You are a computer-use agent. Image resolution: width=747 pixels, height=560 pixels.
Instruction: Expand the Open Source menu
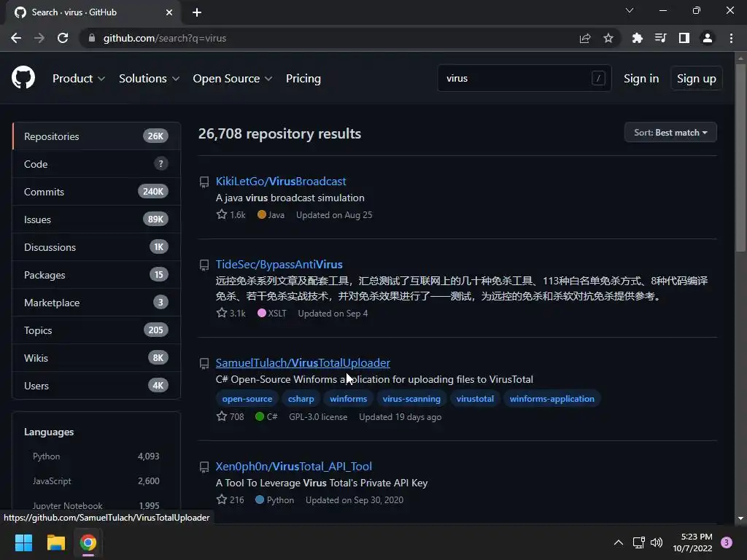233,79
